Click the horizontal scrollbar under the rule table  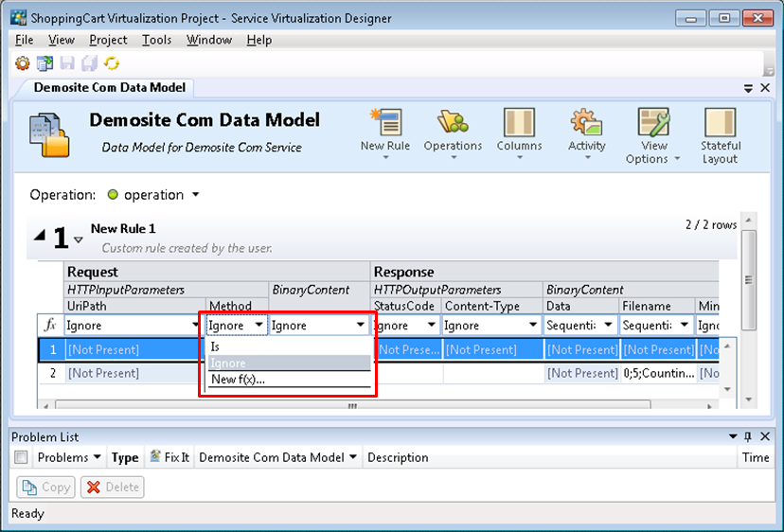coord(352,405)
